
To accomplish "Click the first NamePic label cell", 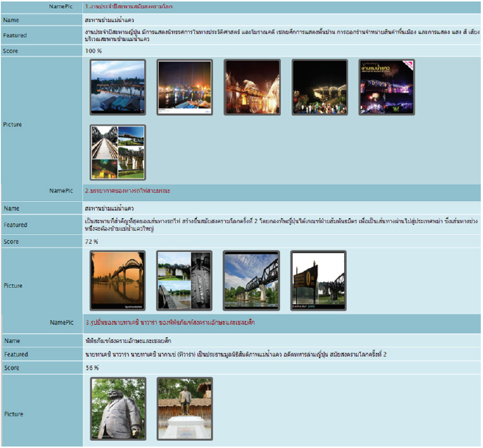I will pos(61,6).
